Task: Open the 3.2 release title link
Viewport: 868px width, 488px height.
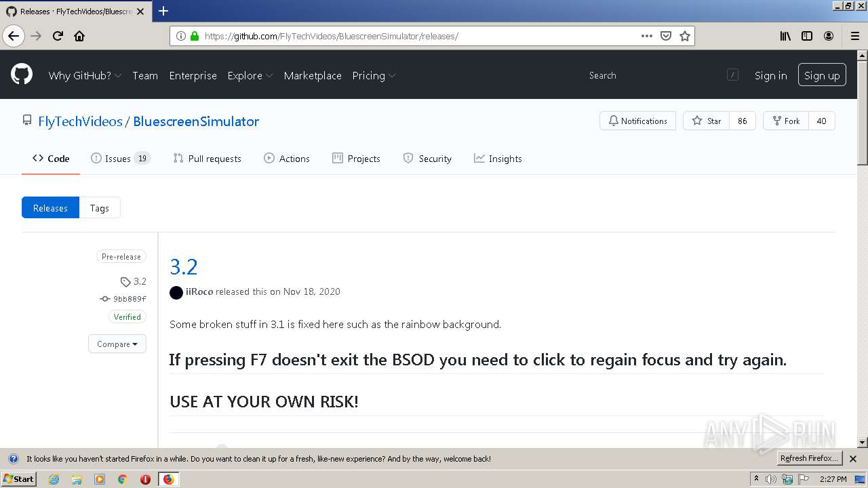Action: 183,266
